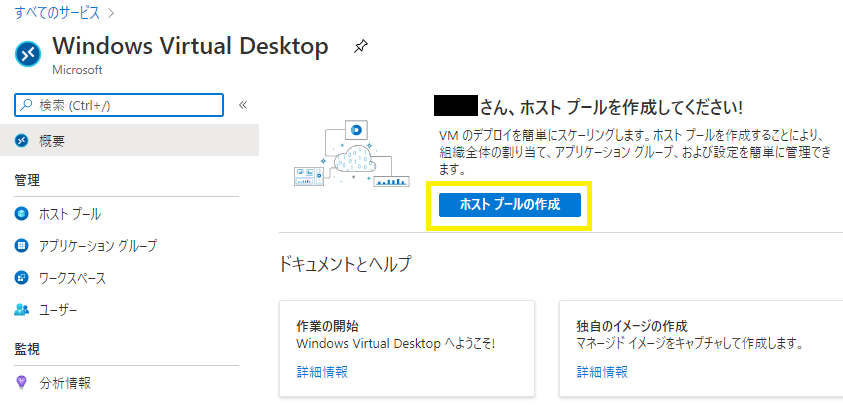Click the 分析情報 lightbulb icon
The height and width of the screenshot is (407, 843).
pyautogui.click(x=22, y=383)
